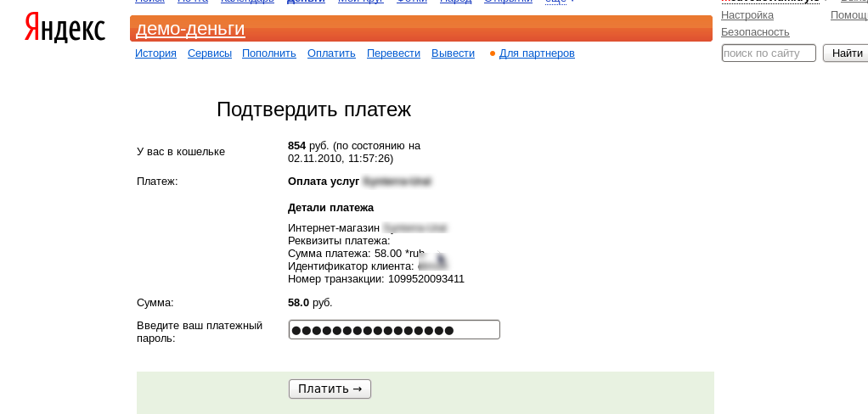Open the демо-деньги header link

coord(190,29)
